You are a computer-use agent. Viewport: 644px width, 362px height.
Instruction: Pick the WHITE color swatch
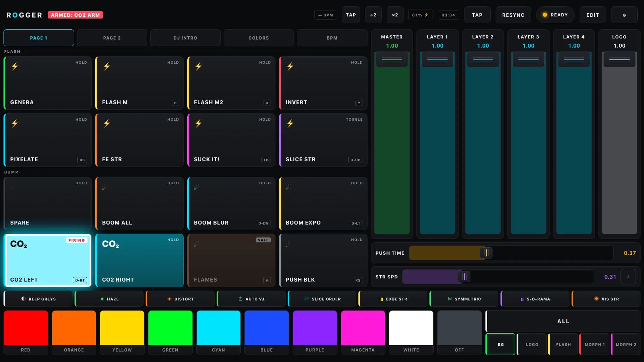[411, 332]
